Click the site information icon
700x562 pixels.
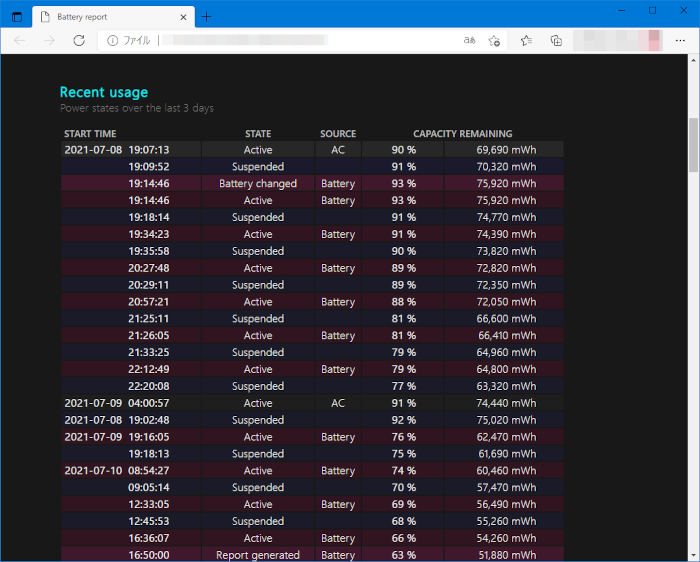click(112, 40)
